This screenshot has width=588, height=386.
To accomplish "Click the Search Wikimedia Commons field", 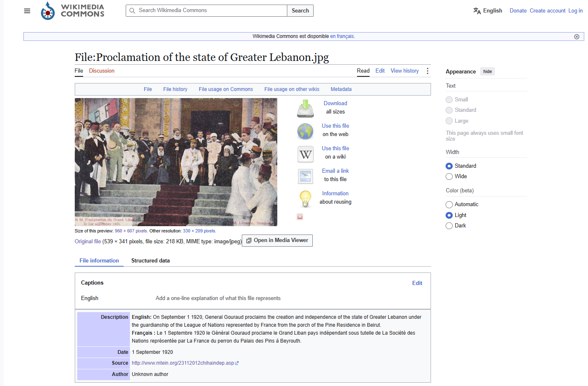I will tap(207, 10).
